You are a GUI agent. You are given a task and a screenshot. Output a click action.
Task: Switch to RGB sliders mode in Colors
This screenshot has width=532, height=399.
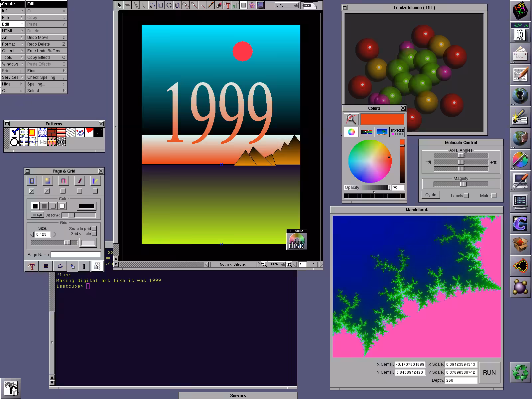click(x=366, y=132)
